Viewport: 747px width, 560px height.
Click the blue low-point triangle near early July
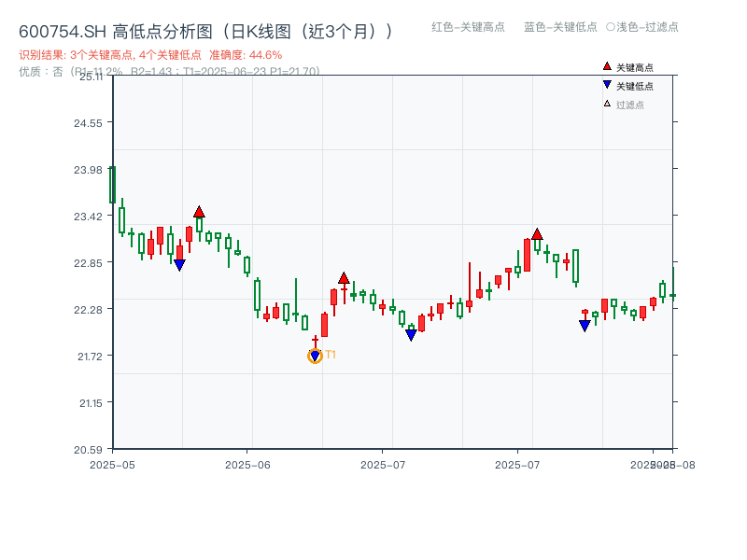(411, 332)
